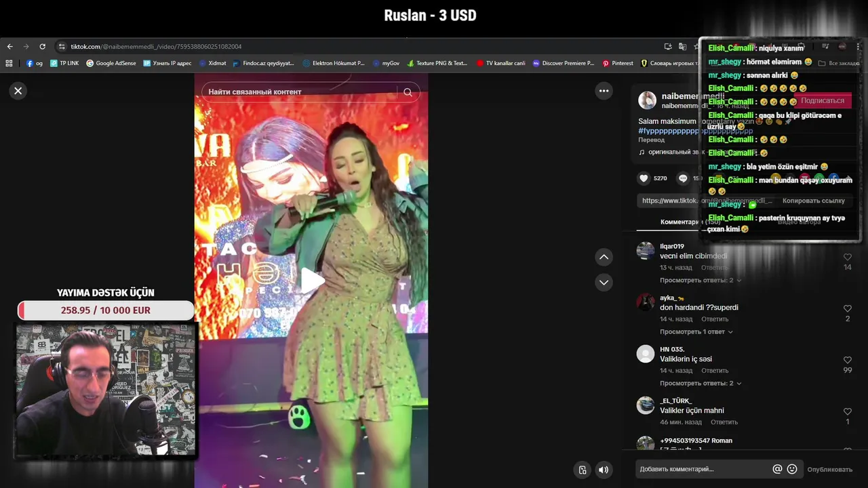Click the browser forward arrow

[26, 47]
